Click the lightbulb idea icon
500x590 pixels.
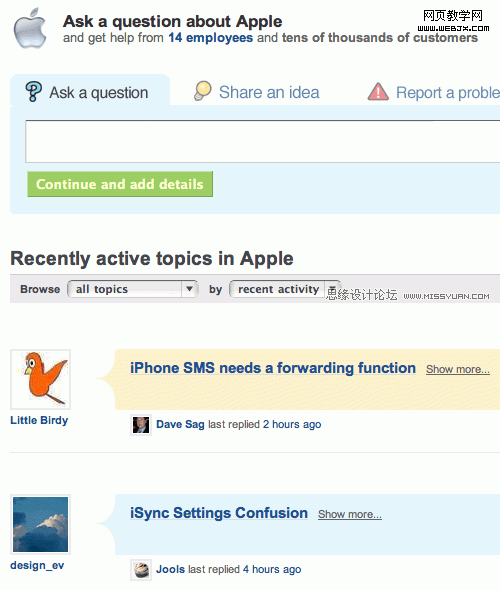coord(203,91)
